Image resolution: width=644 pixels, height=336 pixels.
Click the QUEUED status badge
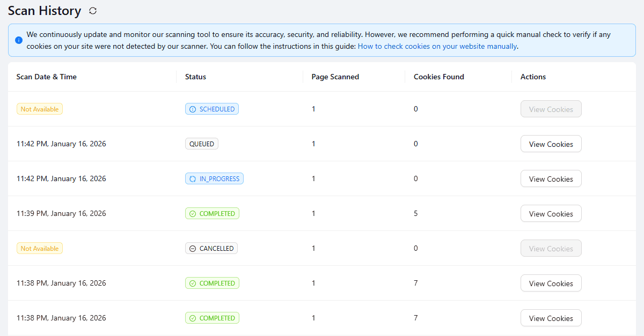pos(201,144)
